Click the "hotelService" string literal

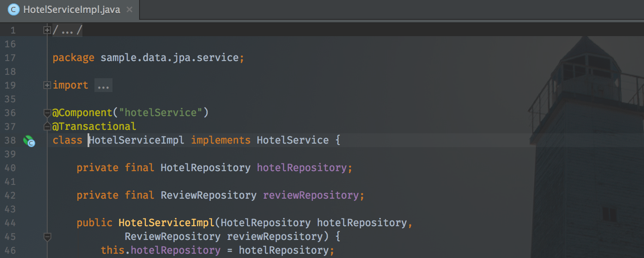(x=161, y=113)
